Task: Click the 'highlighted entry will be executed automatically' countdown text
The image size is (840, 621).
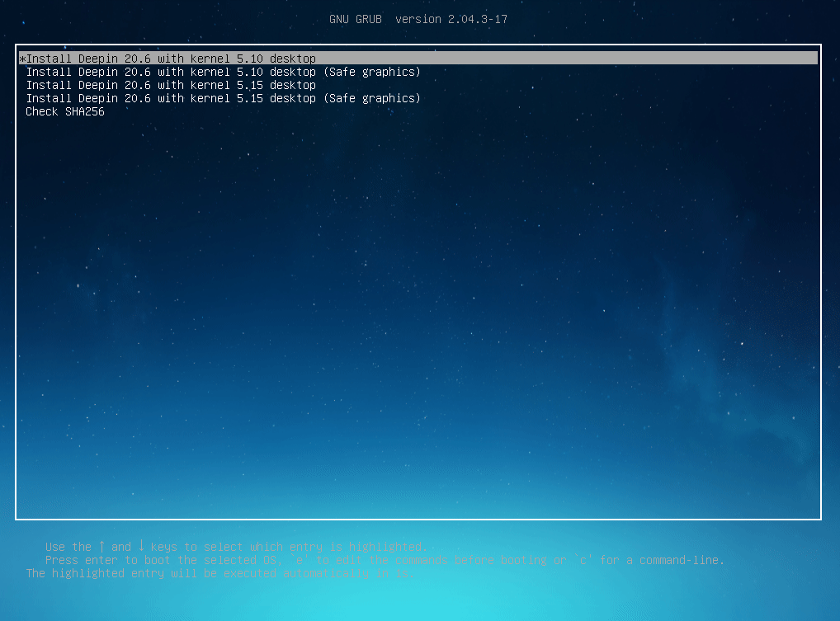Action: click(x=220, y=573)
